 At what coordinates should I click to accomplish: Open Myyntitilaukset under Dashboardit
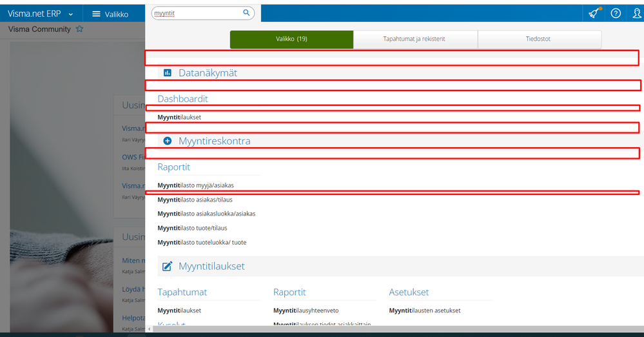coord(179,117)
